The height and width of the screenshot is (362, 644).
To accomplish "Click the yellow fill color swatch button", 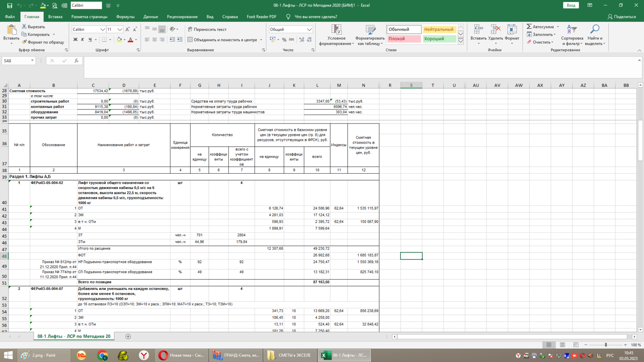I will click(119, 39).
